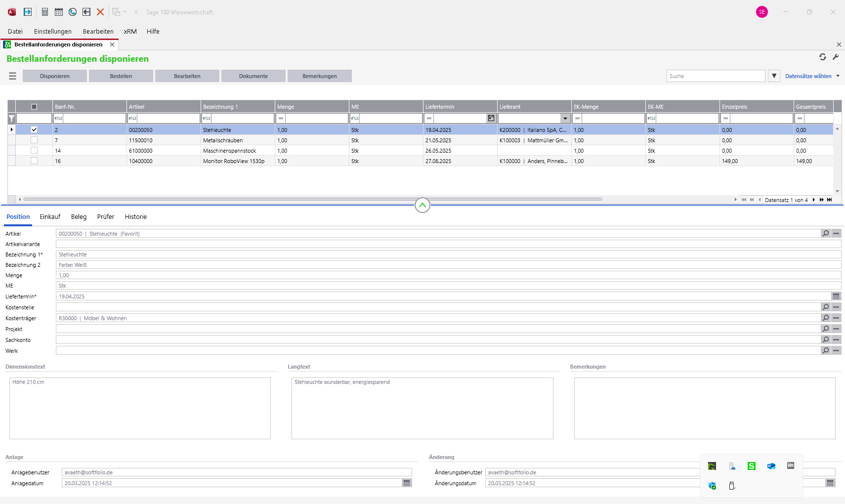The height and width of the screenshot is (504, 845).
Task: Click into the Suche search field
Action: click(x=715, y=76)
